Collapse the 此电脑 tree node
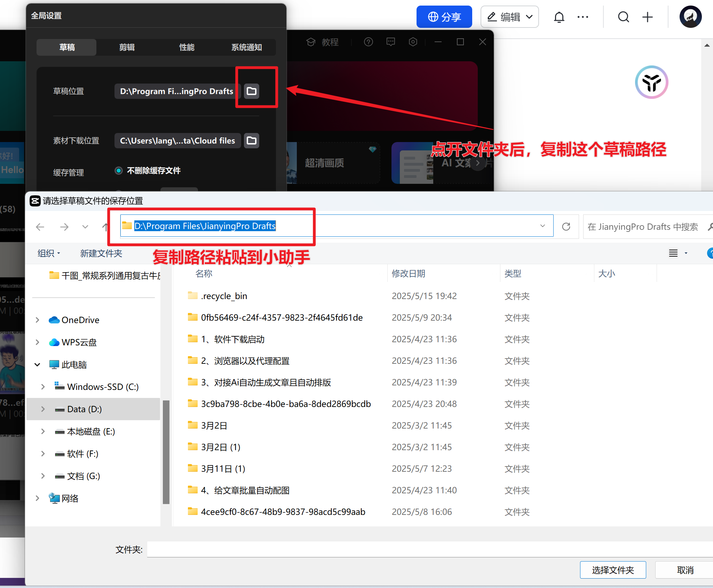Screen dimensions: 713x588 point(37,364)
